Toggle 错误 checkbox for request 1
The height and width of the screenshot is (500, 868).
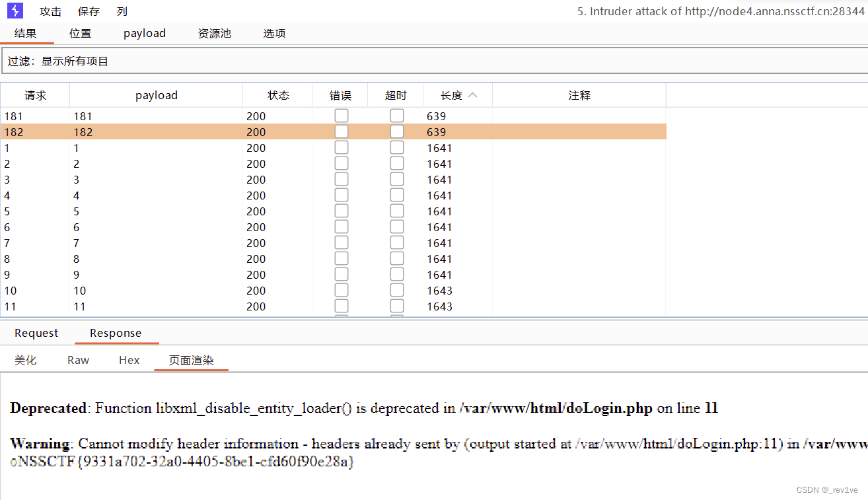(x=341, y=147)
